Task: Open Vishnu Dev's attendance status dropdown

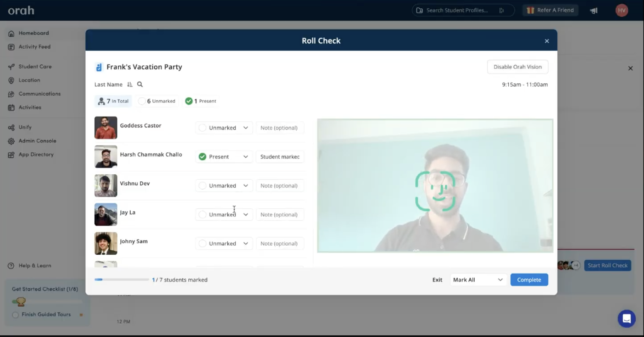Action: pos(224,186)
